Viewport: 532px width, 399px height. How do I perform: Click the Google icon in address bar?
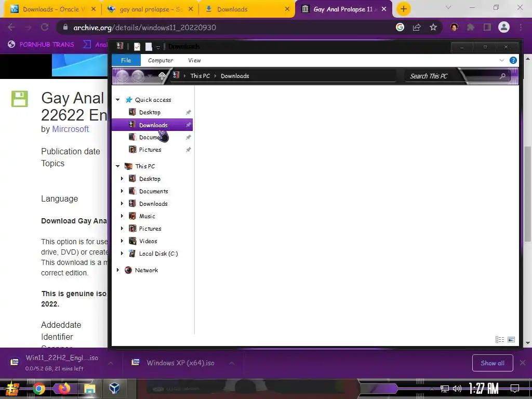(400, 27)
